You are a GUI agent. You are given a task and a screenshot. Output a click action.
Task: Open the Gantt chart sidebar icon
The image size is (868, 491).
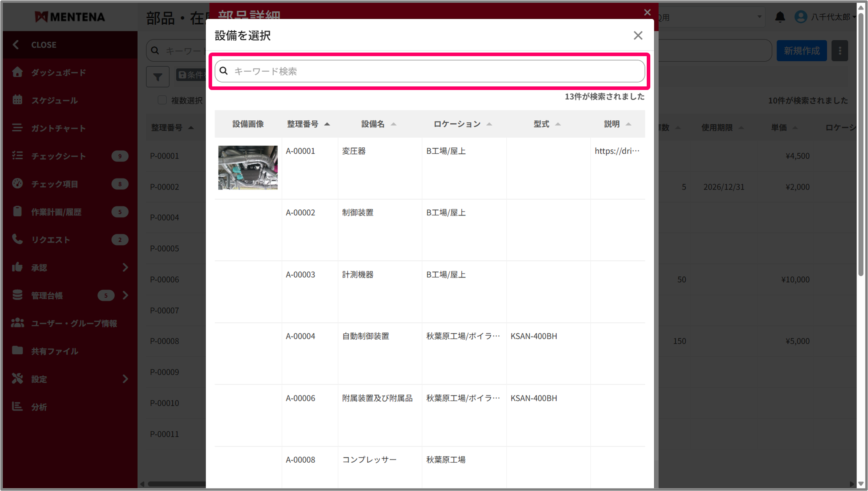(x=18, y=128)
